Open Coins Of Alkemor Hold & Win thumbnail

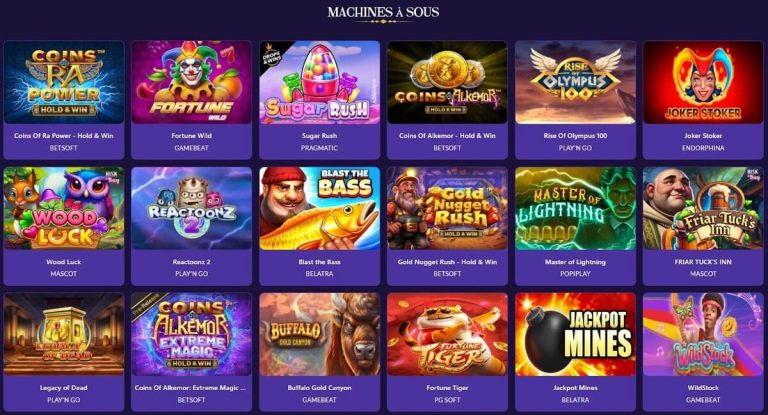[447, 82]
